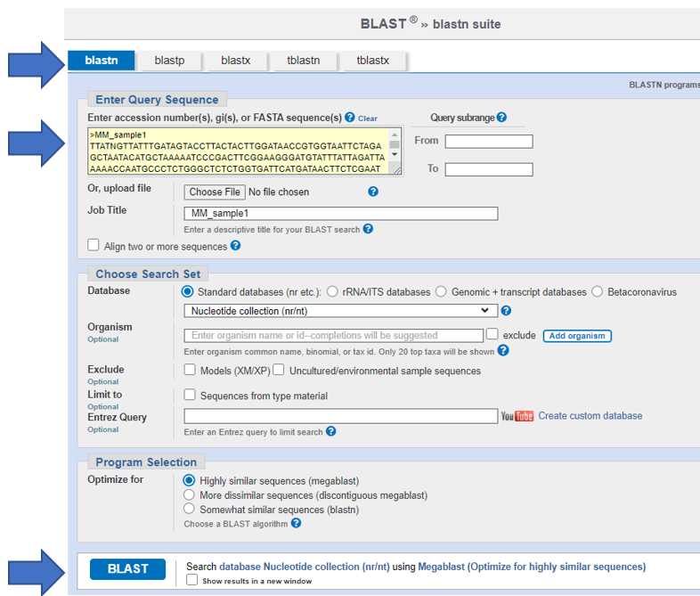Open Nucleotide collection (nr/nt) dropdown
Screen dimensions: 700x596
(340, 311)
